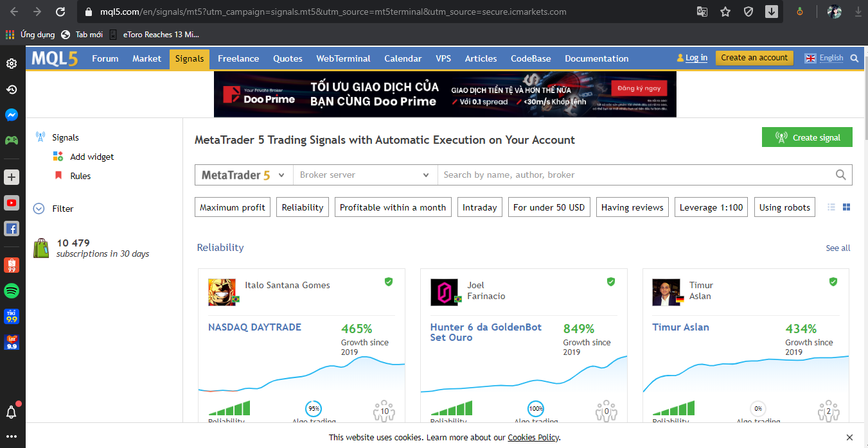Toggle the Having reviews filter

(632, 207)
